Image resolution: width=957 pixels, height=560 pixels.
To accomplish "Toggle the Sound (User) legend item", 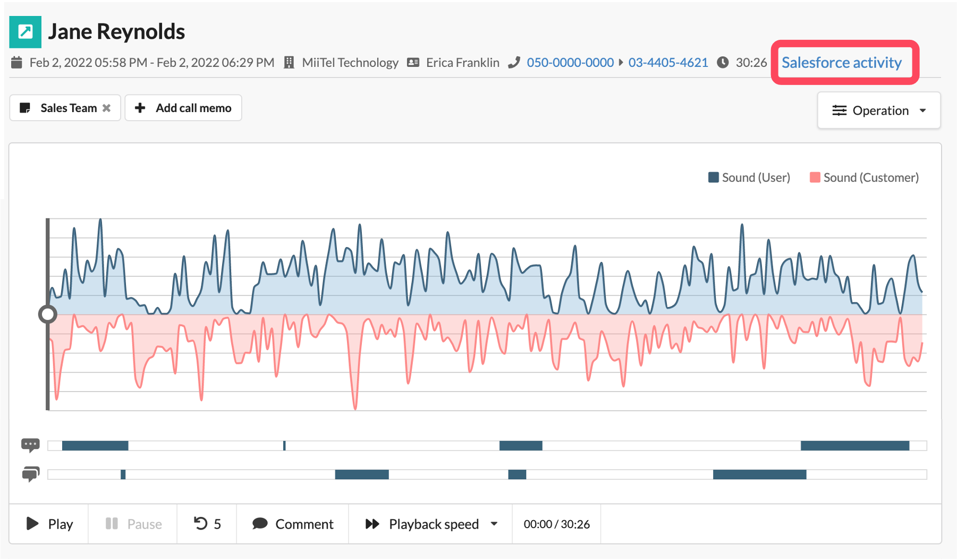I will (x=749, y=177).
